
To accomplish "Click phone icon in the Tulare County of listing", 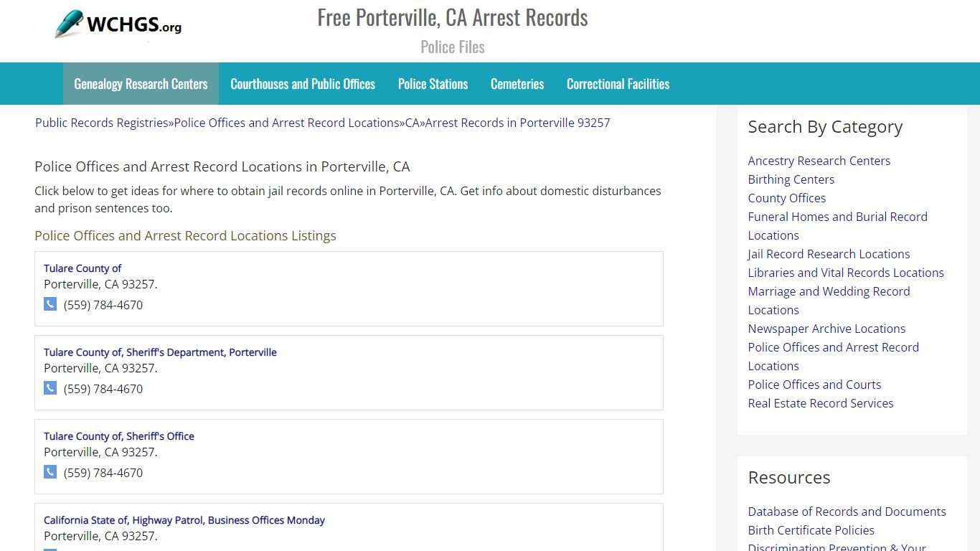I will (50, 304).
